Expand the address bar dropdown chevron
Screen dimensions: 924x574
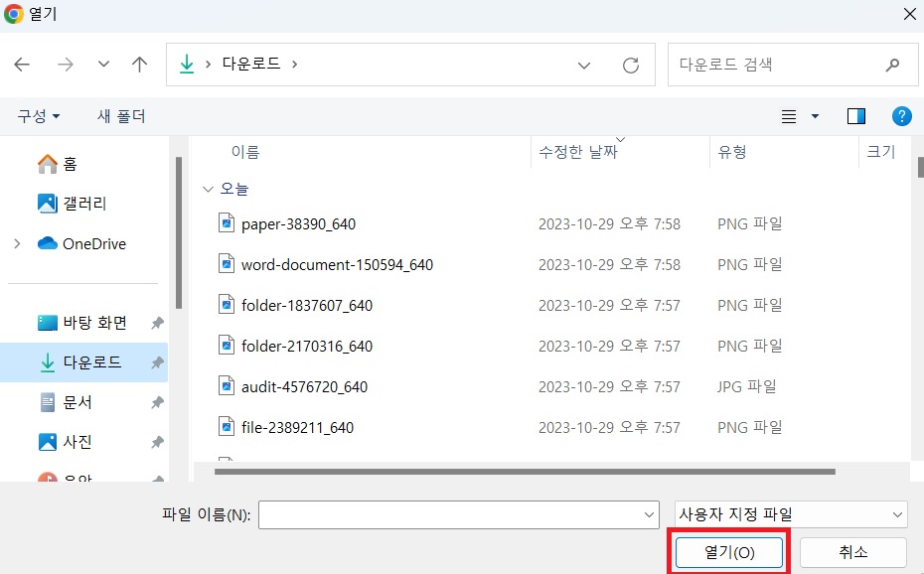(584, 64)
